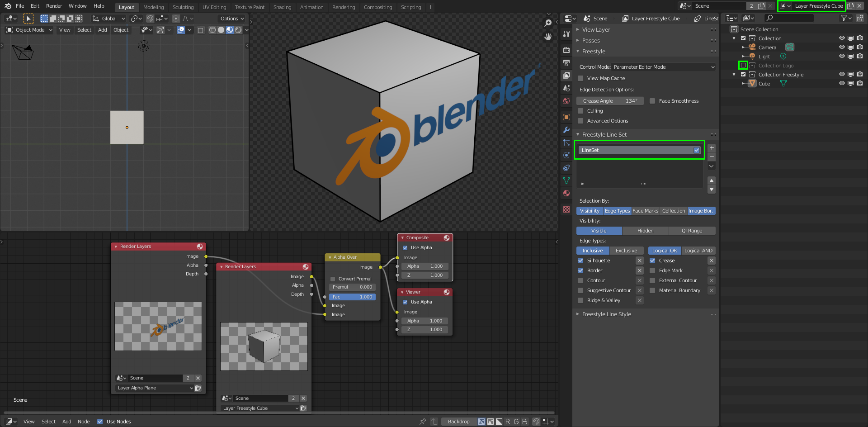Open the Object Mode dropdown
The image size is (868, 427).
[x=29, y=30]
